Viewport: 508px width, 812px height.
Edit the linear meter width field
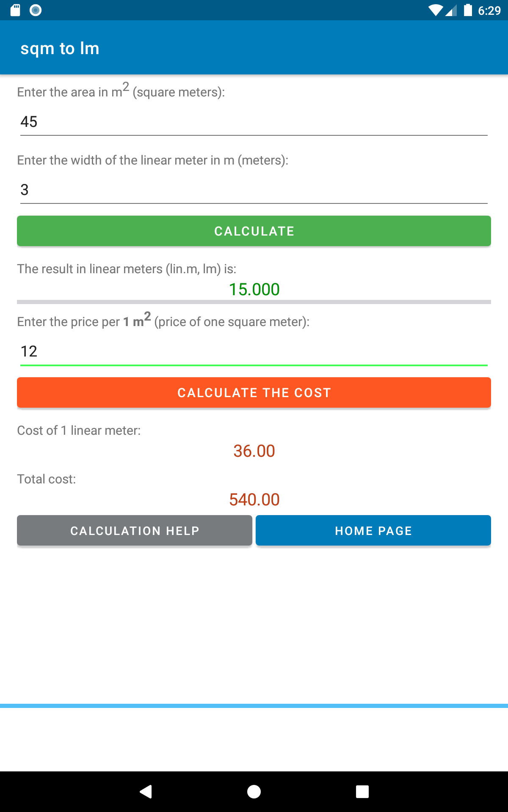(x=254, y=190)
